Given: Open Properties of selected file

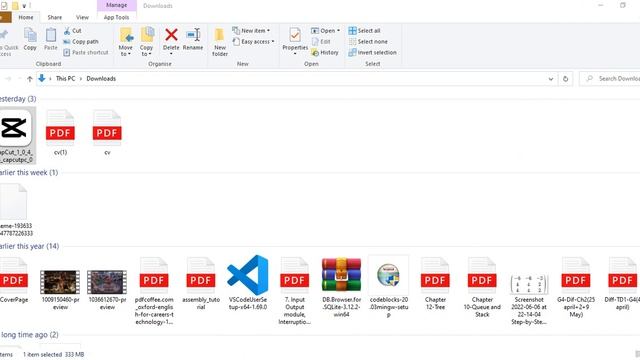Looking at the screenshot, I should click(295, 41).
